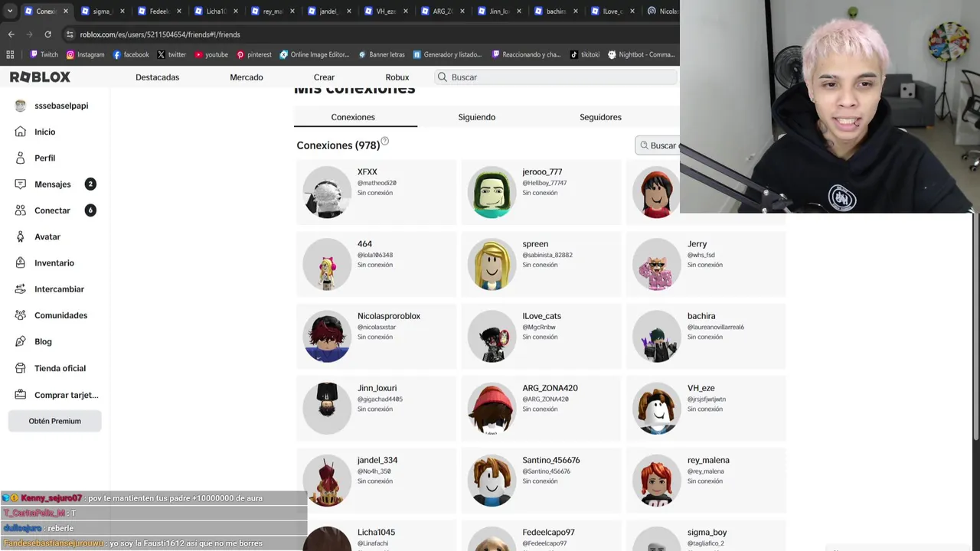Image resolution: width=980 pixels, height=551 pixels.
Task: Open the facebook bookmark
Action: pos(131,54)
